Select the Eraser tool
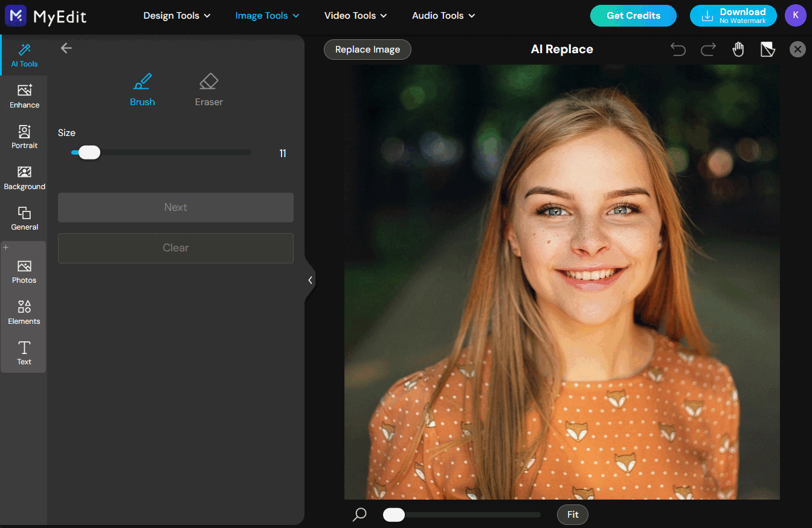Image resolution: width=812 pixels, height=528 pixels. (209, 90)
